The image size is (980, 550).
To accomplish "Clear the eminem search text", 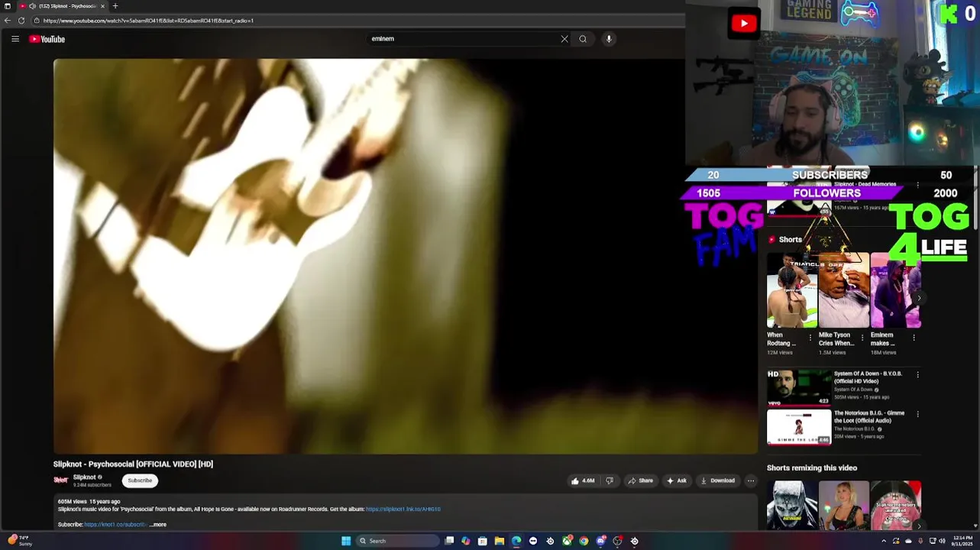I will point(564,39).
